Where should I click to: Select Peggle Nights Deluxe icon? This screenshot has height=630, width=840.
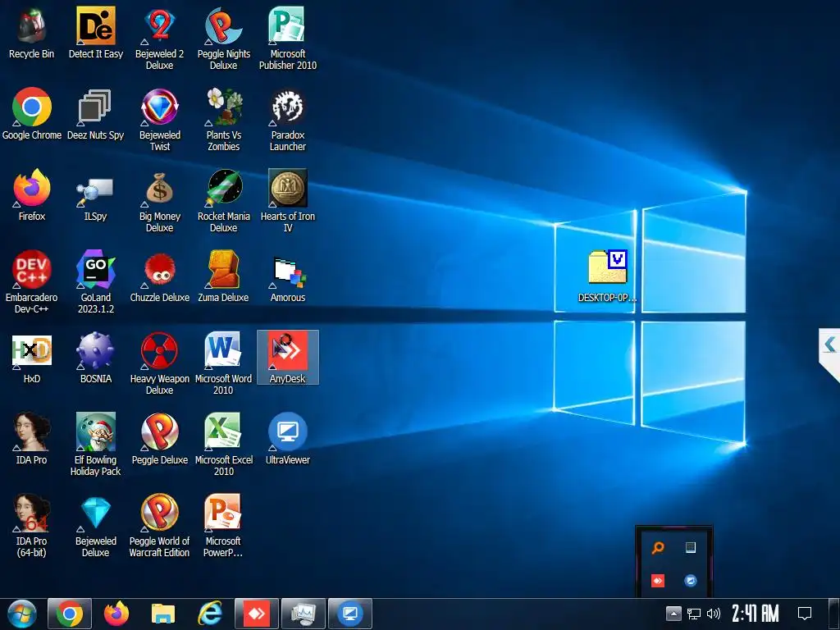point(223,39)
